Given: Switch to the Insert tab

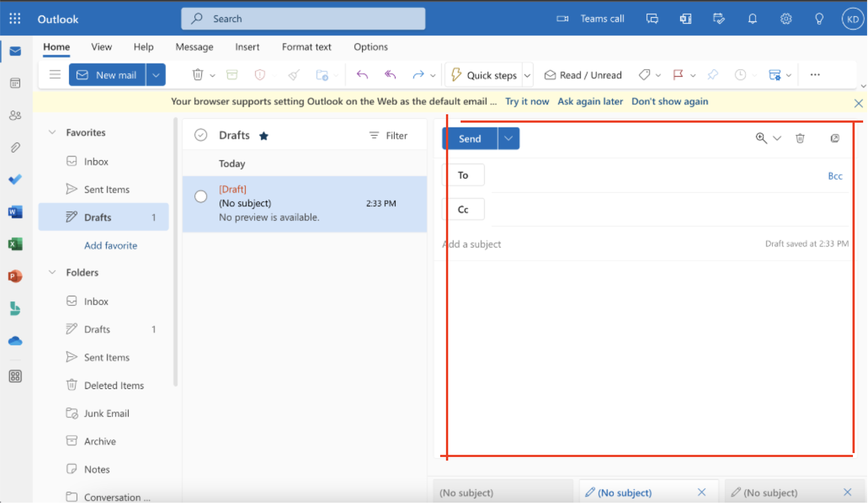Looking at the screenshot, I should 247,47.
